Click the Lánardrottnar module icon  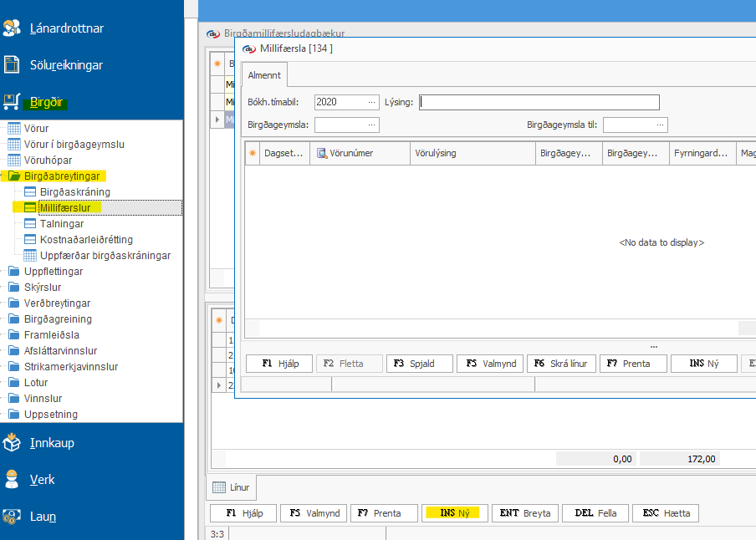12,28
